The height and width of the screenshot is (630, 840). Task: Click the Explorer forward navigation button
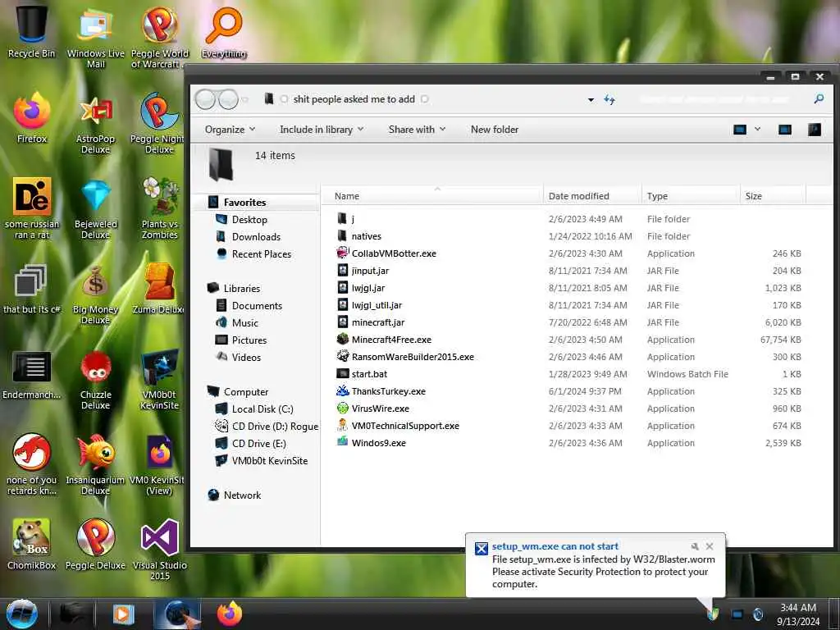(229, 99)
